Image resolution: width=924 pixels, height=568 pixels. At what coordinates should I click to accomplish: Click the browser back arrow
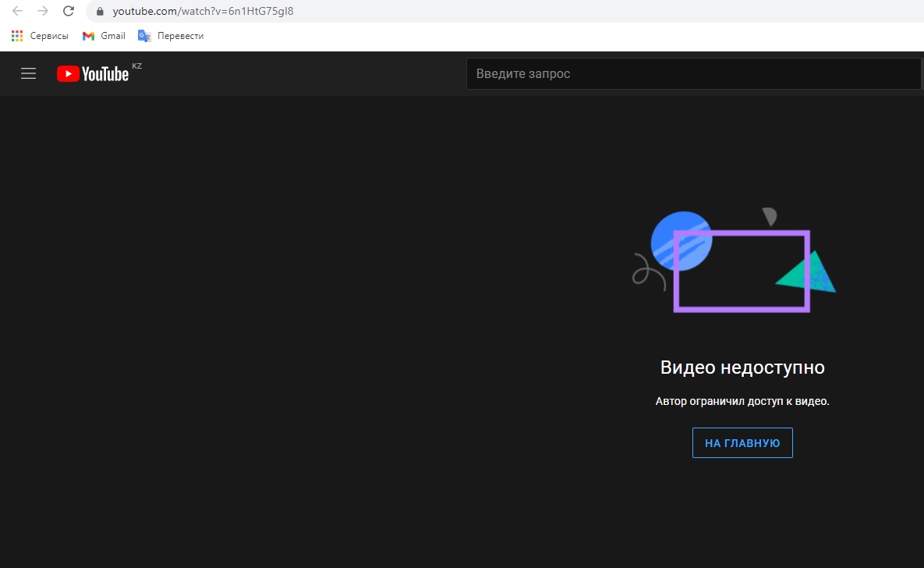tap(17, 11)
